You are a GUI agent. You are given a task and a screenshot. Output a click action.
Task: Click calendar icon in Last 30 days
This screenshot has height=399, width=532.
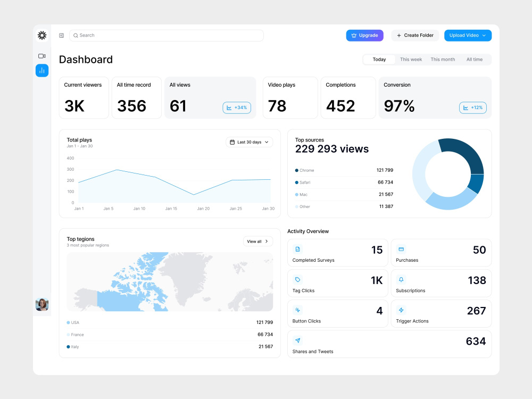(232, 142)
